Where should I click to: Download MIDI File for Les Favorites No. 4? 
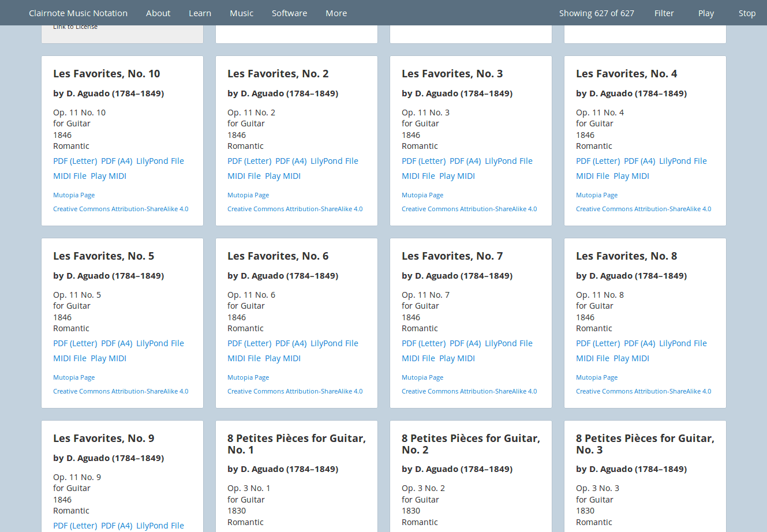[592, 176]
